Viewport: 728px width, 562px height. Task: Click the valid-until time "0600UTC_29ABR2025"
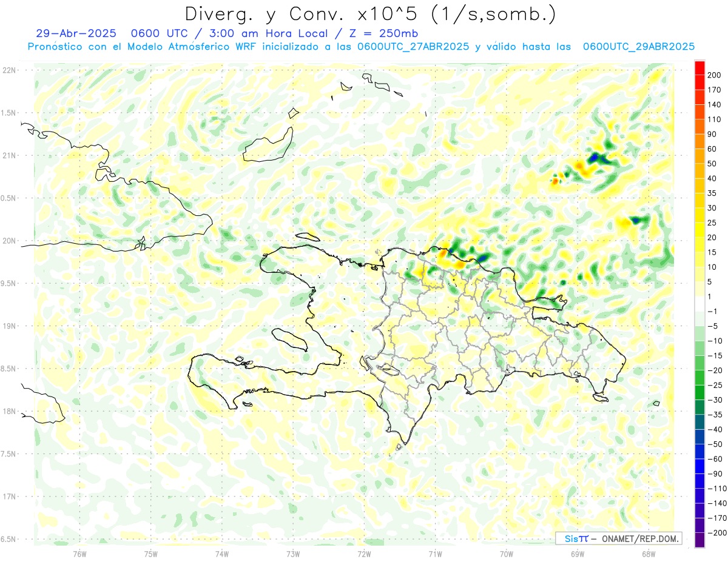639,47
